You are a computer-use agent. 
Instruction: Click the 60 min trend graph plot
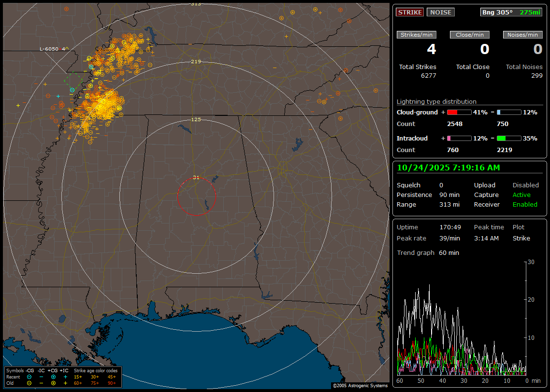[x=463, y=318]
